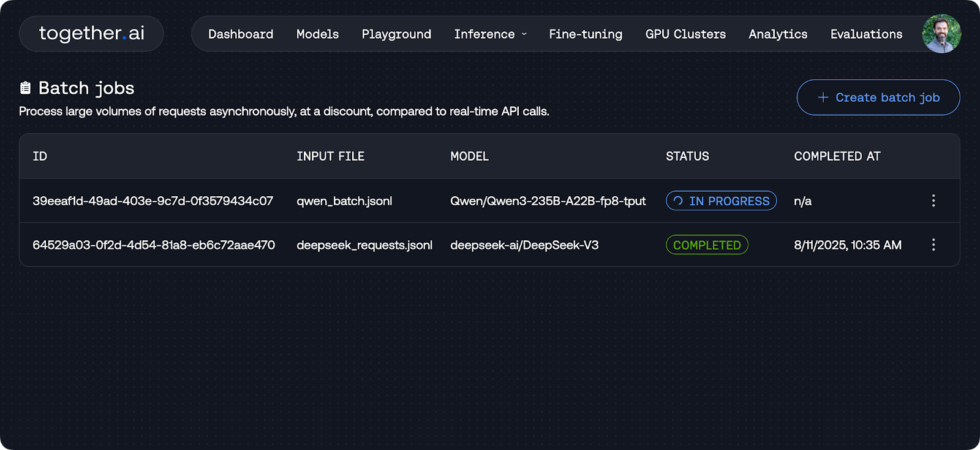
Task: Go to the Dashboard page
Action: point(241,34)
